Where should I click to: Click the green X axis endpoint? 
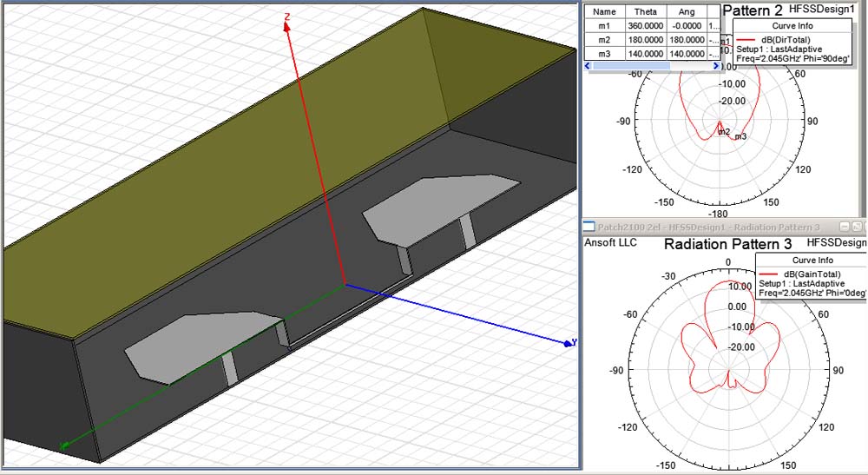(63, 445)
